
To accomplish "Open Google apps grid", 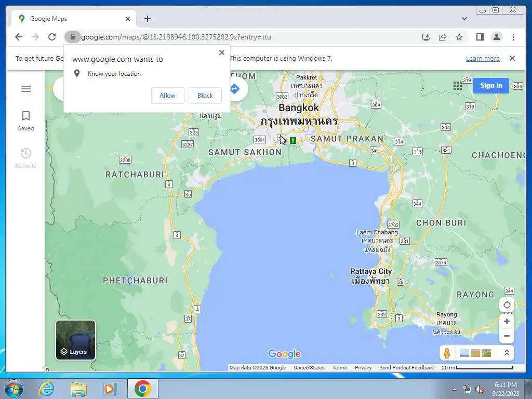I will tap(457, 86).
